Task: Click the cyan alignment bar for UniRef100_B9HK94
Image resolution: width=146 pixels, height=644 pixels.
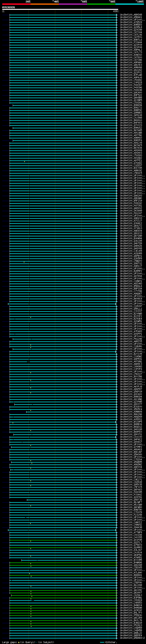Action: pos(65,105)
